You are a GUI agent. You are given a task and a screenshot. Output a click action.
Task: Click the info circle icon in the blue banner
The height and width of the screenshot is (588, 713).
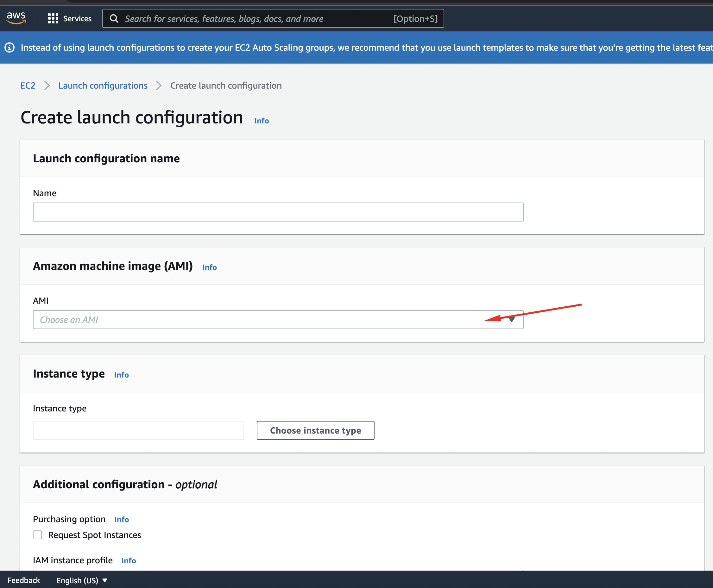pos(9,47)
